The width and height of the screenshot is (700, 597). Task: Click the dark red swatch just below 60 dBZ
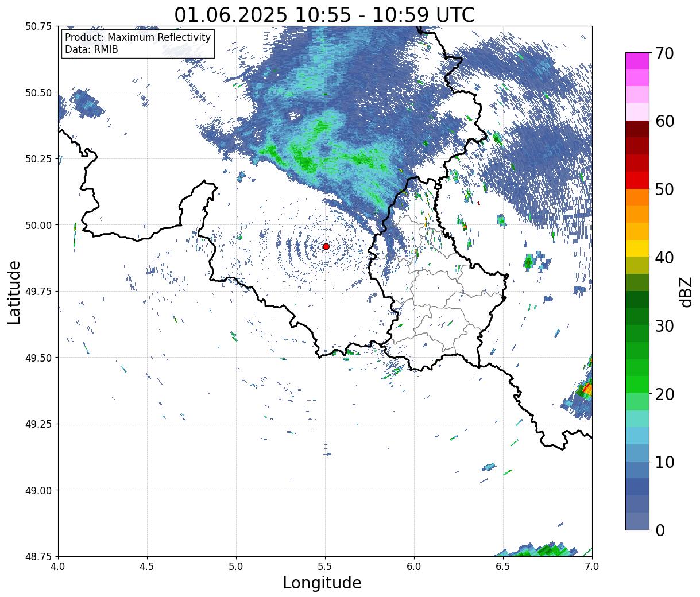pyautogui.click(x=637, y=129)
